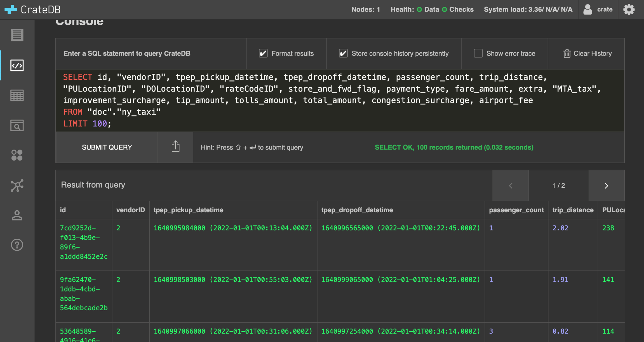Image resolution: width=644 pixels, height=342 pixels.
Task: Open the Cluster nodes graph icon
Action: [17, 185]
